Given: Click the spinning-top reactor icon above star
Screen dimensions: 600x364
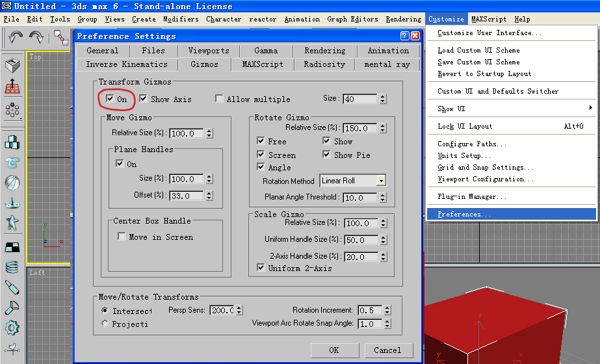Looking at the screenshot, I should click(12, 203).
